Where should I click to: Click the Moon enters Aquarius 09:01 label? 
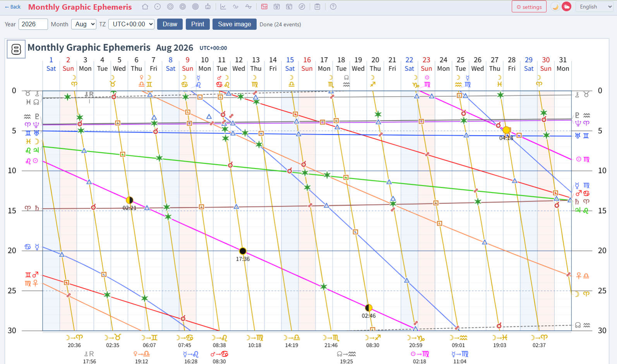click(458, 341)
